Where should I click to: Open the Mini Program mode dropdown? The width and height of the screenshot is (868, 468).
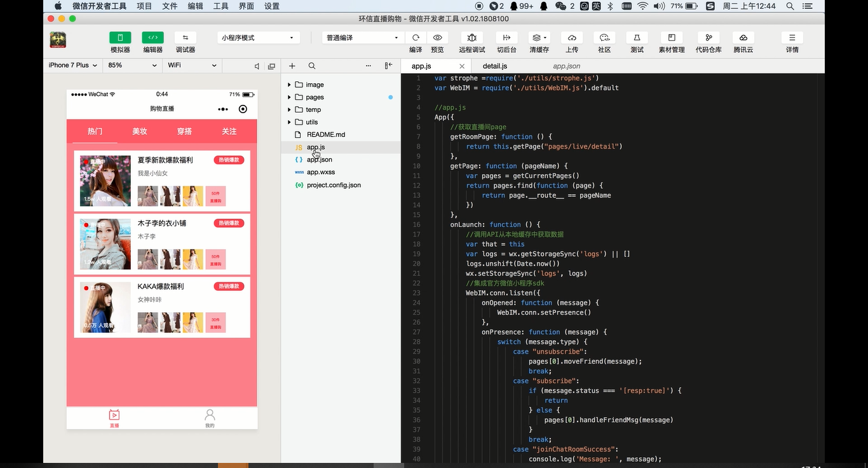point(258,38)
